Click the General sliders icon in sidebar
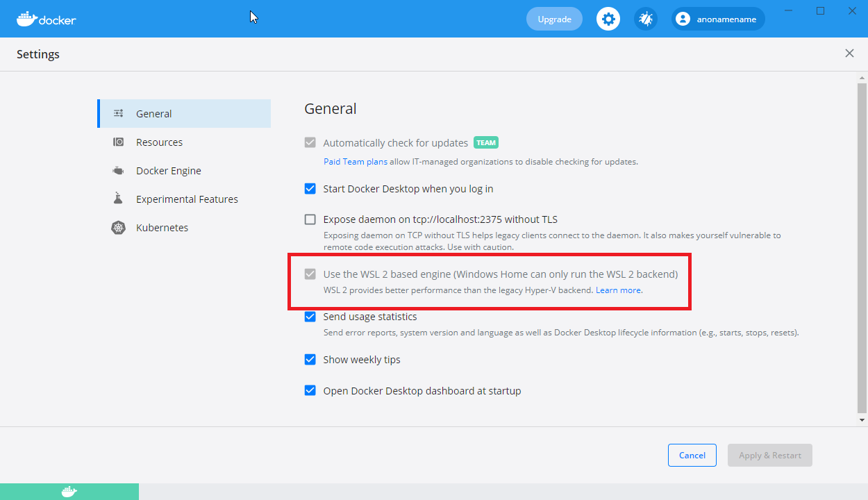The image size is (868, 500). point(119,113)
